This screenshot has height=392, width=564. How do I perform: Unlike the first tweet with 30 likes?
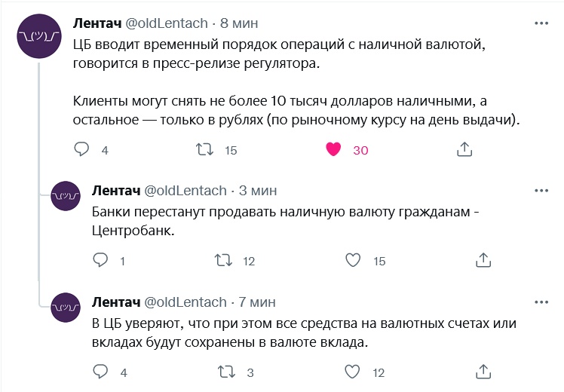[x=333, y=150]
